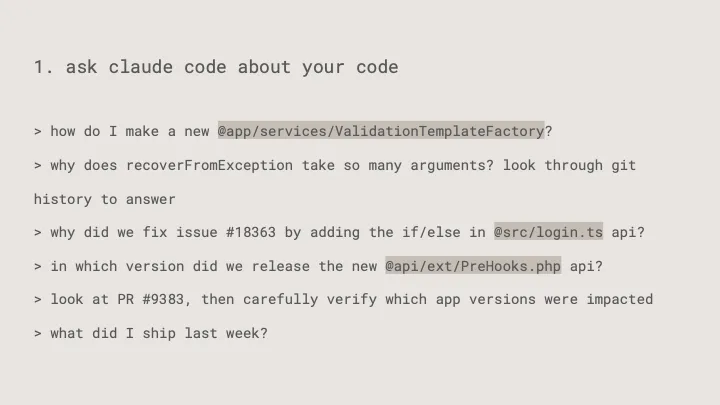Click the word recoverFromException
This screenshot has height=405, width=720.
pyautogui.click(x=209, y=165)
